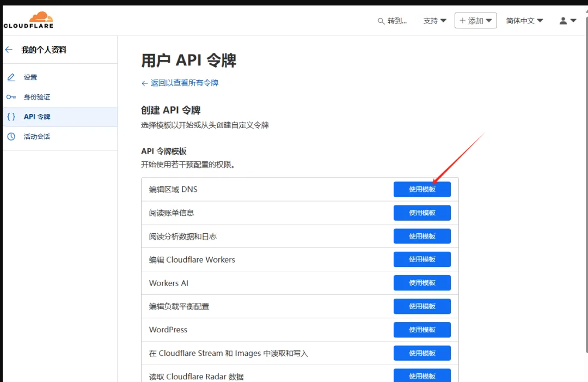588x382 pixels.
Task: Click the 创建 API 令牌 subheading
Action: pyautogui.click(x=170, y=110)
